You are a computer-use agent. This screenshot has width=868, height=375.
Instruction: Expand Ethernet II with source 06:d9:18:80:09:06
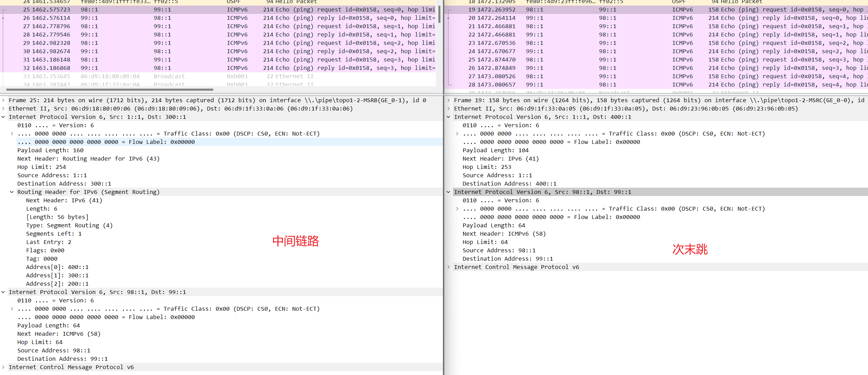(x=3, y=109)
